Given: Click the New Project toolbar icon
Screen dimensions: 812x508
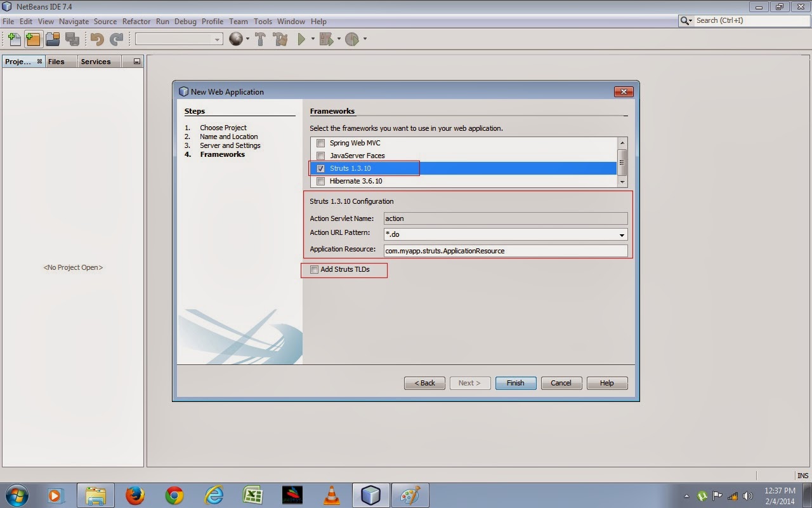Looking at the screenshot, I should click(33, 39).
